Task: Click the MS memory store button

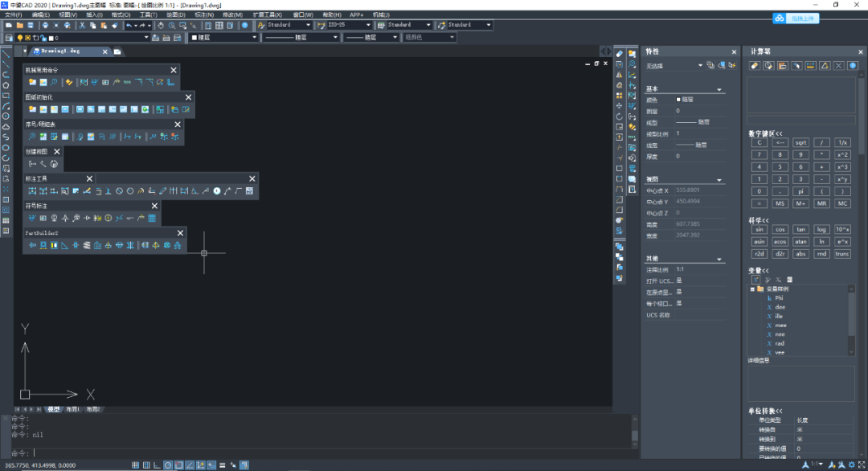Action: 780,203
